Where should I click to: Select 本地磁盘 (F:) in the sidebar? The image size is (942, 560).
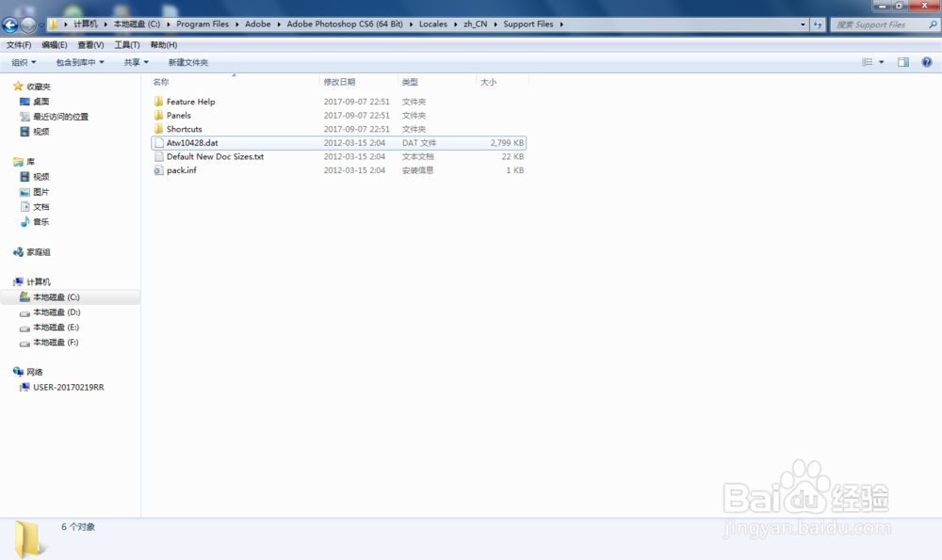click(x=56, y=343)
